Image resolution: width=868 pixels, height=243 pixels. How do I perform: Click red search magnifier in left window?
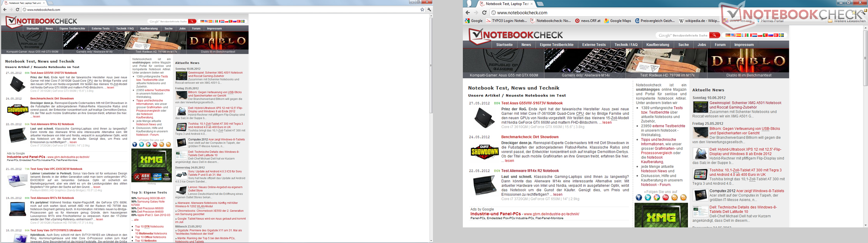(x=192, y=21)
